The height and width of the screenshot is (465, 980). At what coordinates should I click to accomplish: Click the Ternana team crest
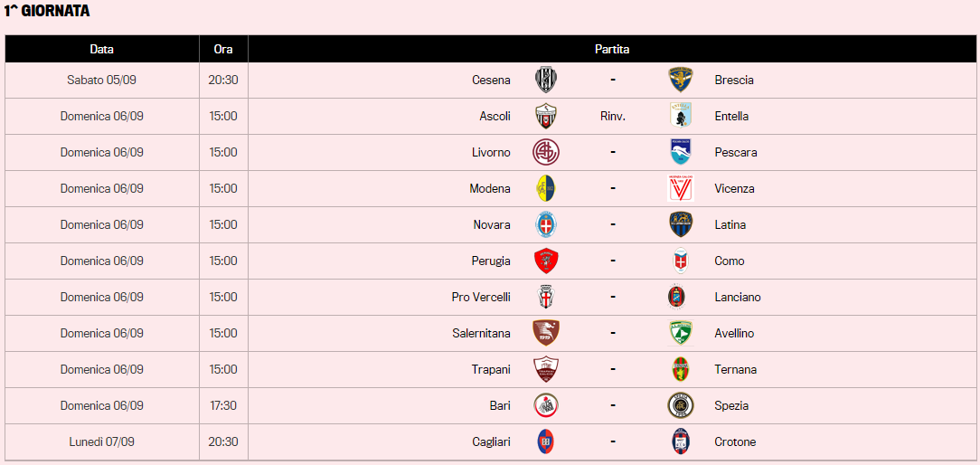pos(680,369)
